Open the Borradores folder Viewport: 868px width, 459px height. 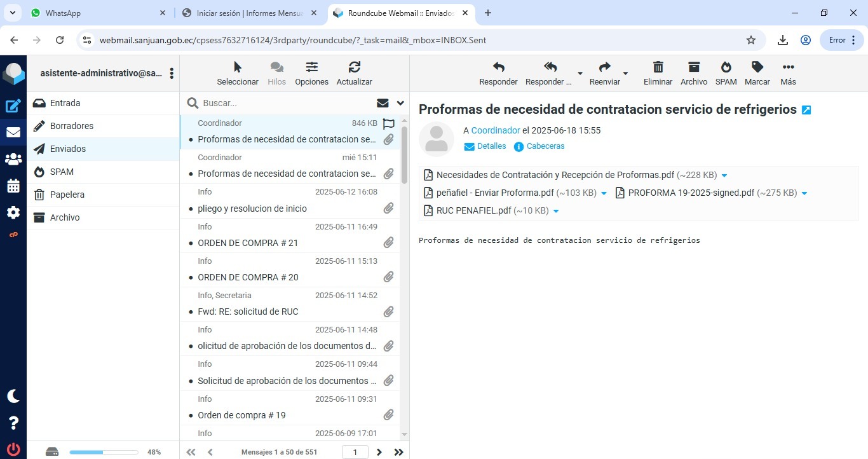tap(72, 126)
